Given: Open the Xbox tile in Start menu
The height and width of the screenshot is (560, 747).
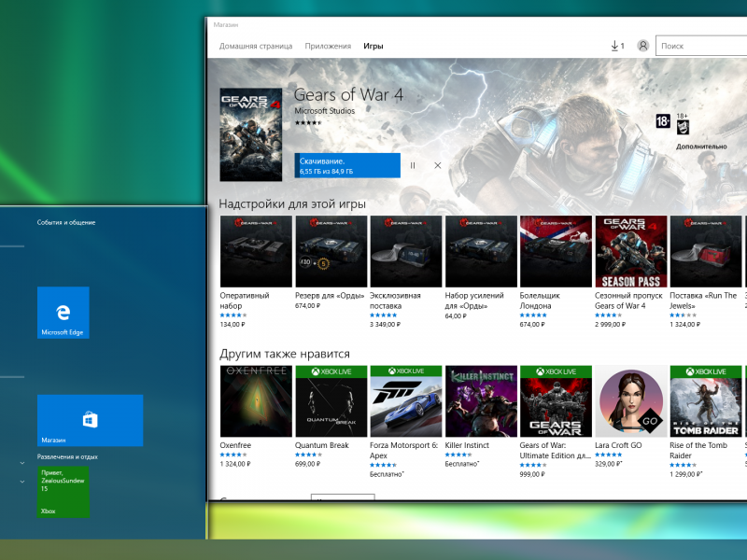Looking at the screenshot, I should [63, 492].
